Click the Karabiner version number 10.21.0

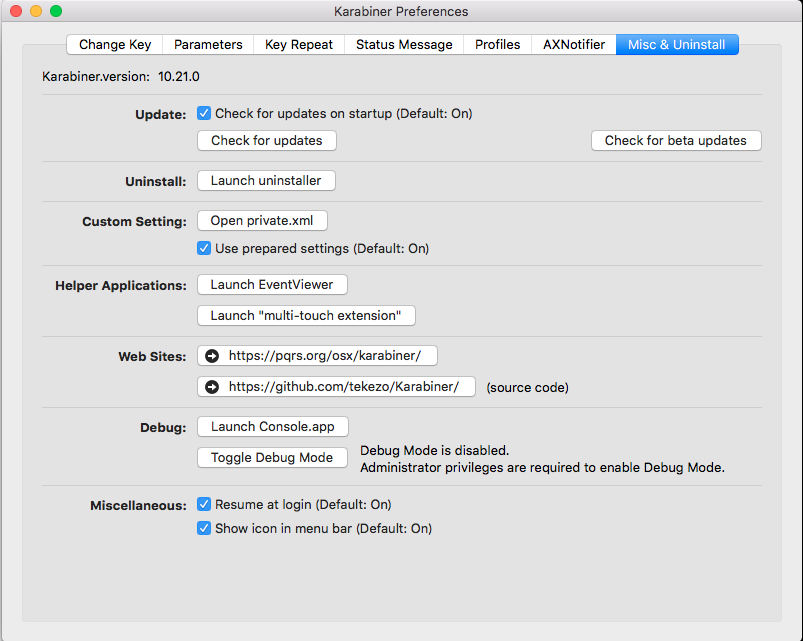tap(179, 77)
